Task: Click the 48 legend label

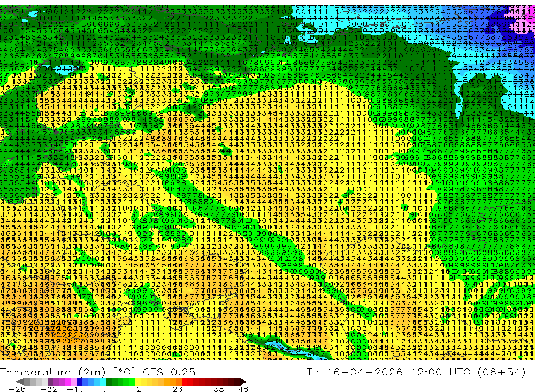Action: pos(243,389)
